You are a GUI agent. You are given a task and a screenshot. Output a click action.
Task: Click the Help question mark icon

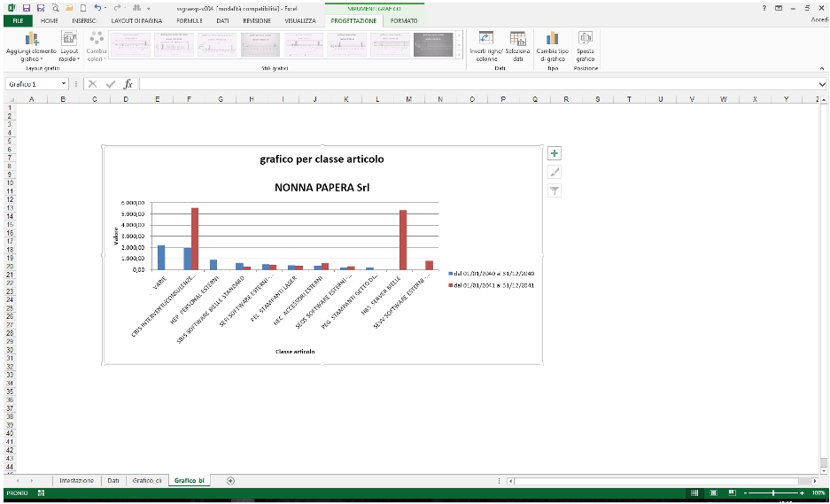(x=764, y=8)
